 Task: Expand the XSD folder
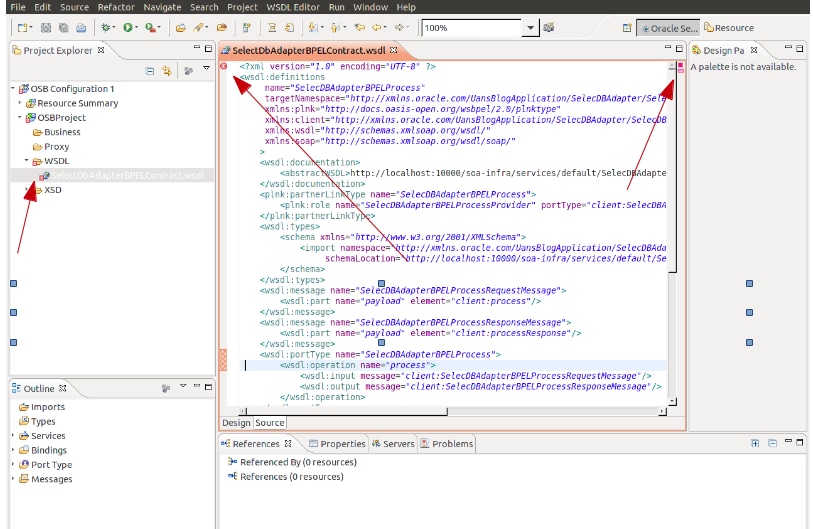coord(27,190)
